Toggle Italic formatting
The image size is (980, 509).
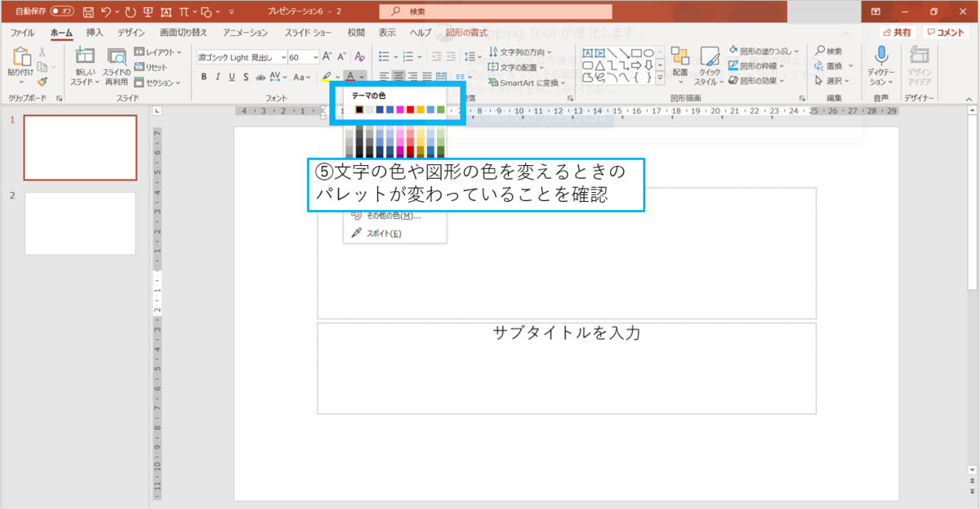[219, 77]
